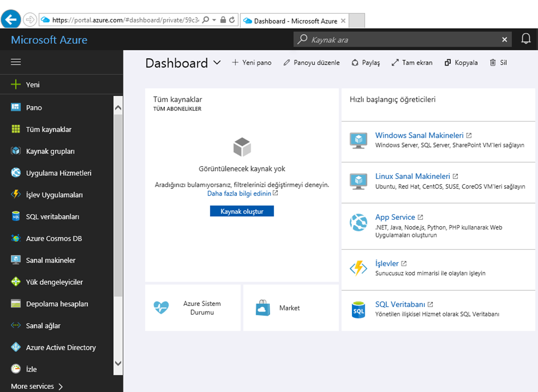Image resolution: width=538 pixels, height=392 pixels.
Task: Click the Sanal makineler monitor icon
Action: (16, 260)
